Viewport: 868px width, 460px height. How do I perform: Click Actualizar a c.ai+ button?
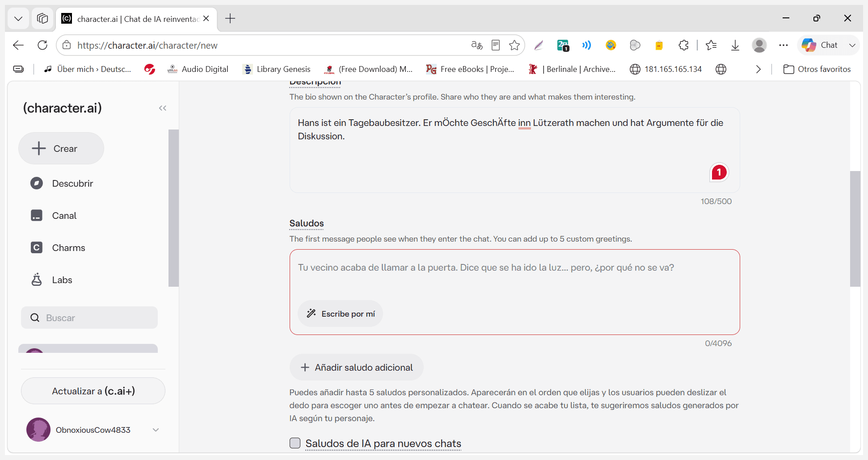click(93, 391)
